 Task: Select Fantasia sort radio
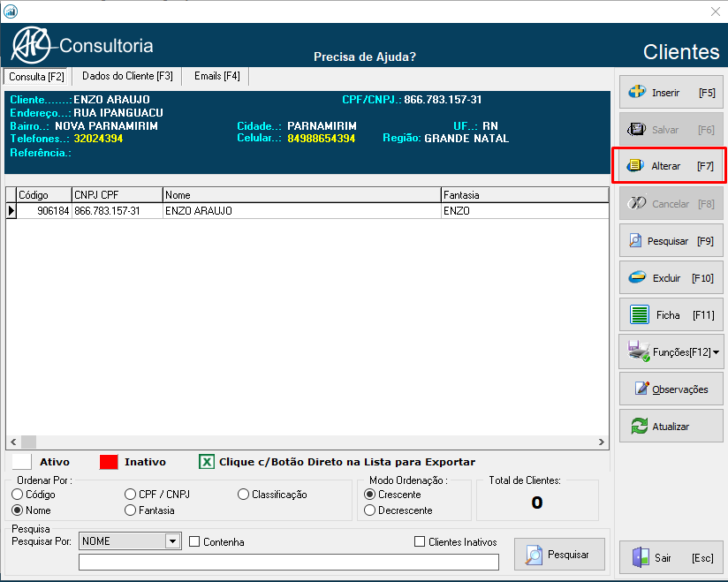[x=130, y=510]
